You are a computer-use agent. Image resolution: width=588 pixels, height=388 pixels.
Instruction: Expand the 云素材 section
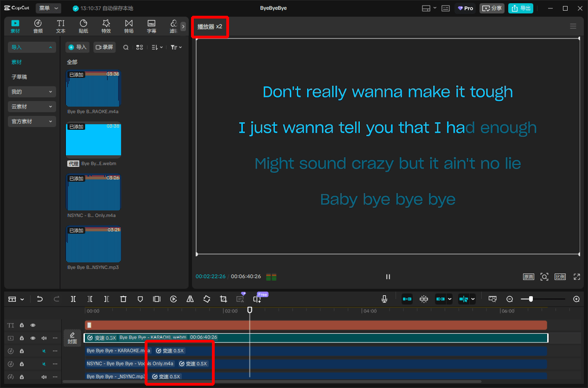[x=32, y=107]
